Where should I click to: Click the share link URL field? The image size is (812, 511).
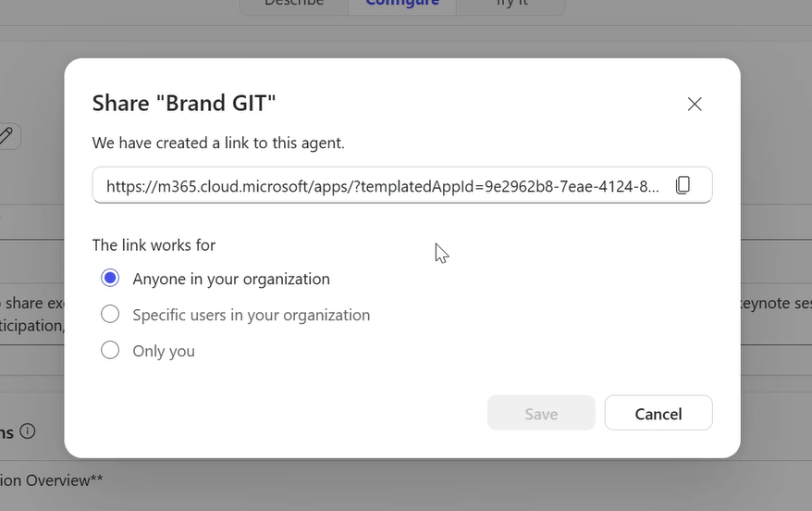(402, 185)
